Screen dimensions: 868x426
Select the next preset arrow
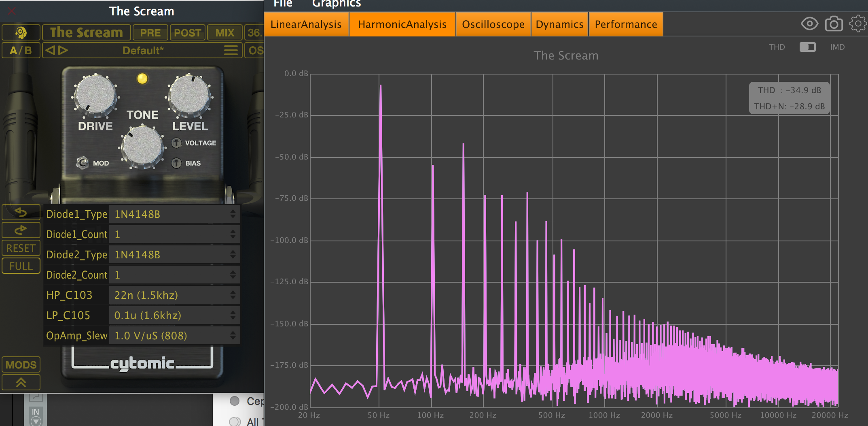tap(63, 50)
